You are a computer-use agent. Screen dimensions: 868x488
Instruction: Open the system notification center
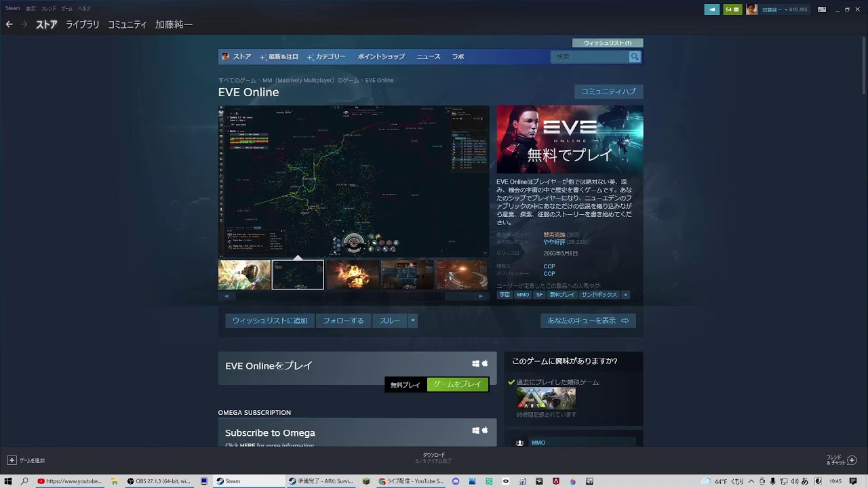(853, 481)
